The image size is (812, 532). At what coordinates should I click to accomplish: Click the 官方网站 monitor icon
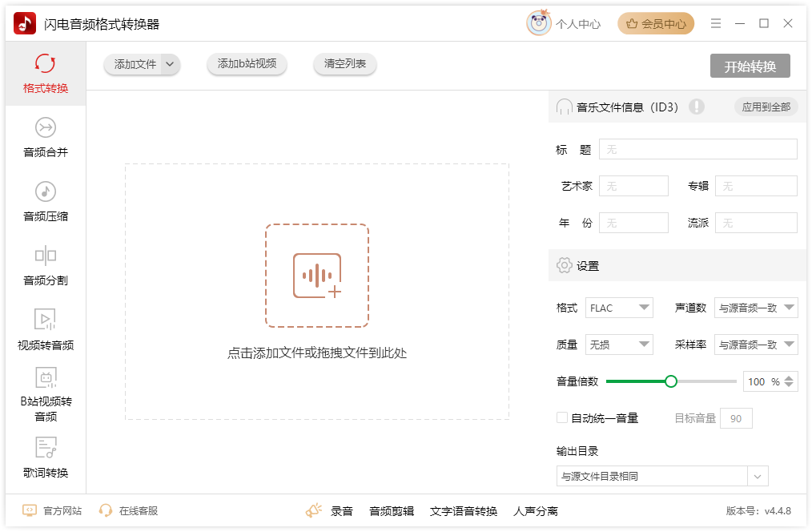pyautogui.click(x=30, y=510)
